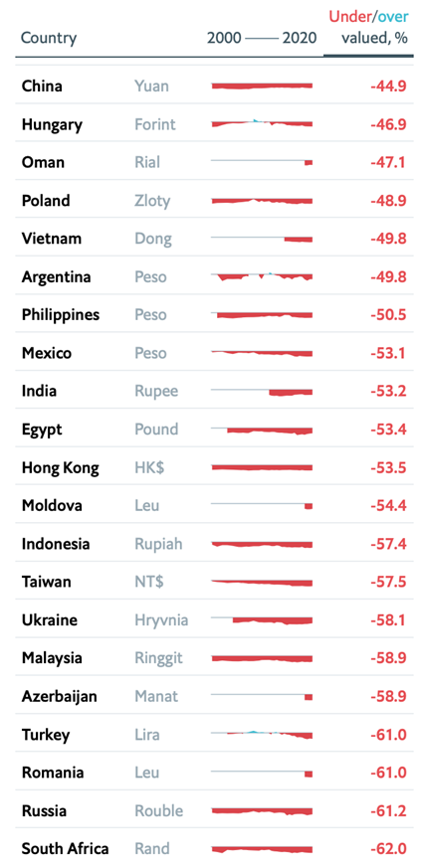Image resolution: width=425 pixels, height=868 pixels.
Task: Select the Poland row label
Action: pyautogui.click(x=46, y=201)
